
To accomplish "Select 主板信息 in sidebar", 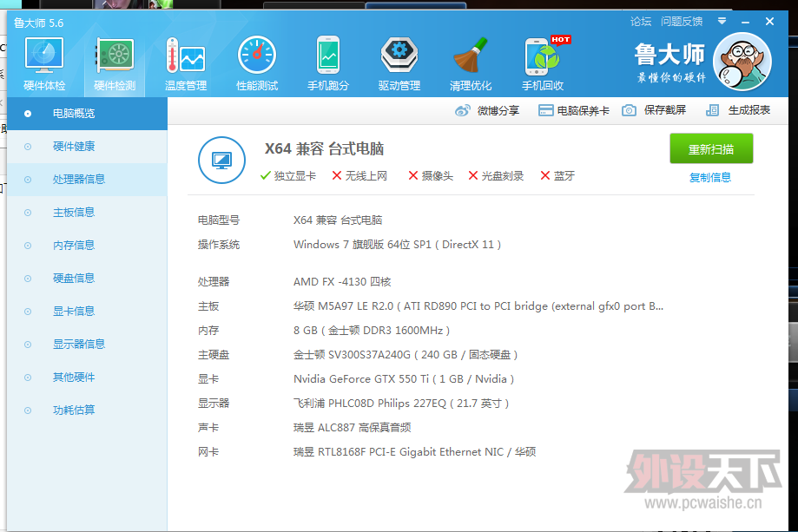I will click(x=87, y=213).
